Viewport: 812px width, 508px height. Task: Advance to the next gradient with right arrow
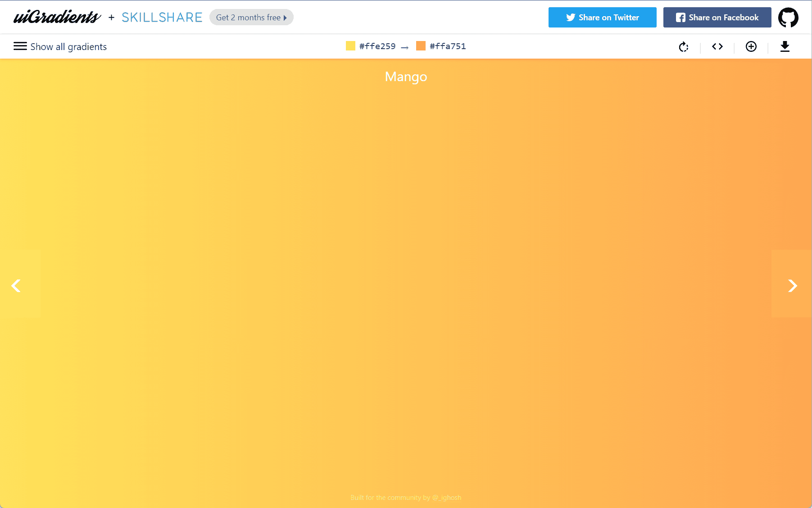point(793,285)
